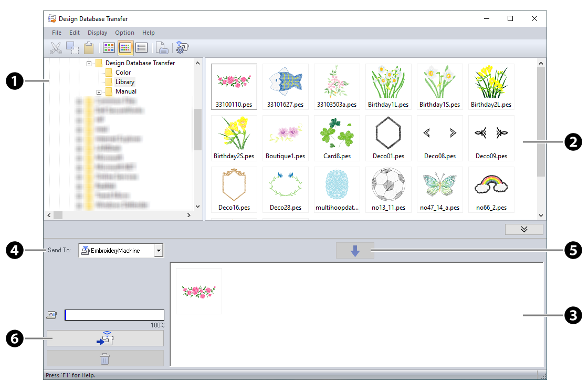Collapse the lower pane with the double chevron
Image resolution: width=588 pixels, height=391 pixels.
click(x=524, y=229)
